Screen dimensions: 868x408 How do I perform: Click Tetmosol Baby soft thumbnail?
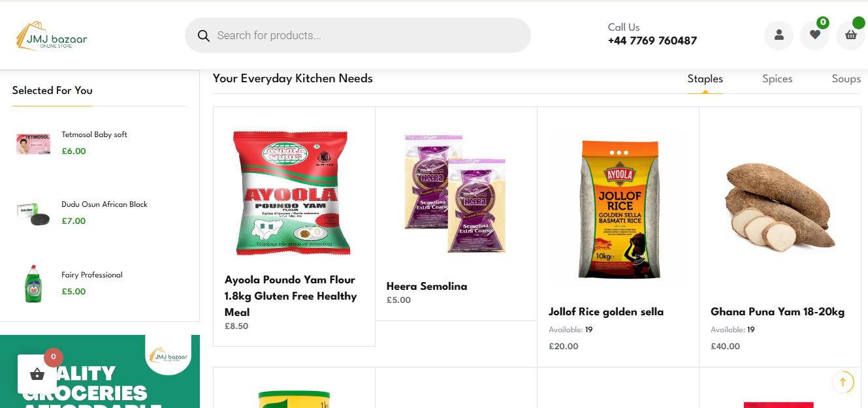click(x=33, y=143)
